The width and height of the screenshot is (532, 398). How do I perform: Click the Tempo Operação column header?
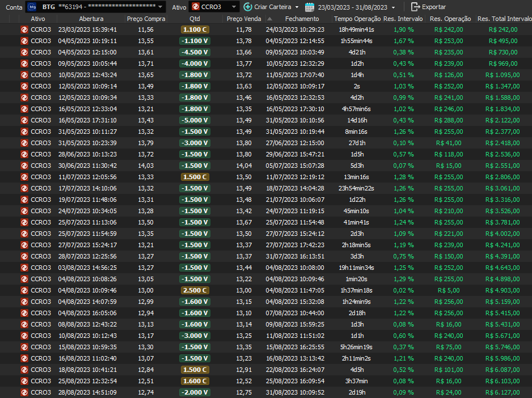(357, 19)
